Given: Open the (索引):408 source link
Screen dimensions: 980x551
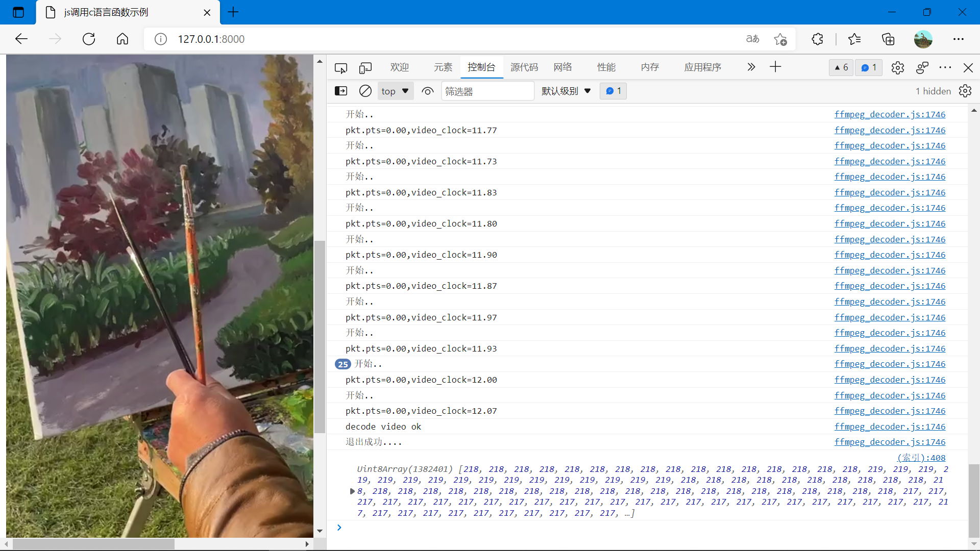Looking at the screenshot, I should point(921,458).
